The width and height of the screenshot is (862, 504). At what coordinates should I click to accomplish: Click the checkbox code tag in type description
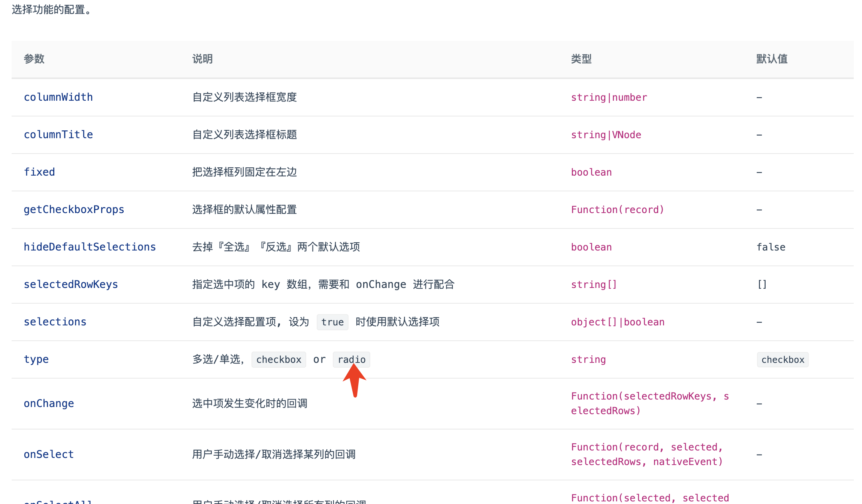pos(278,359)
